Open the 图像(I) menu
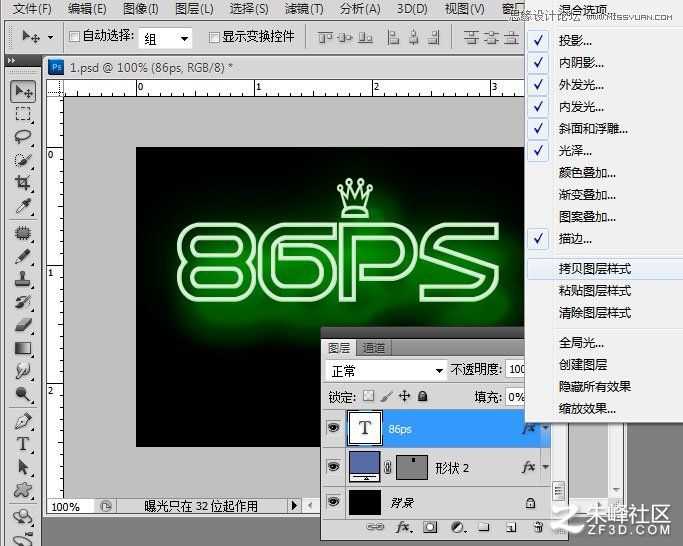This screenshot has height=546, width=683. coord(141,8)
